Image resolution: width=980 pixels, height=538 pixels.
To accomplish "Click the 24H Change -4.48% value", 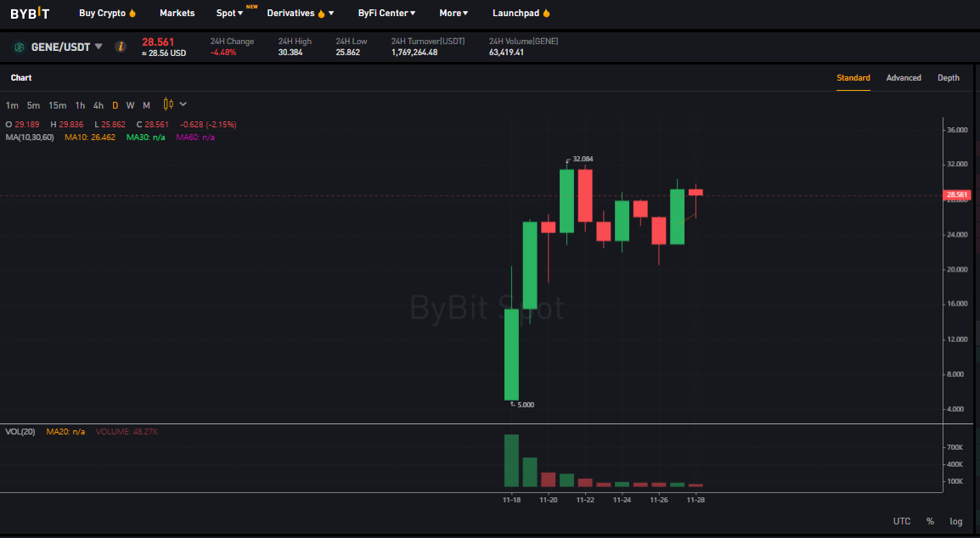I will click(x=223, y=53).
